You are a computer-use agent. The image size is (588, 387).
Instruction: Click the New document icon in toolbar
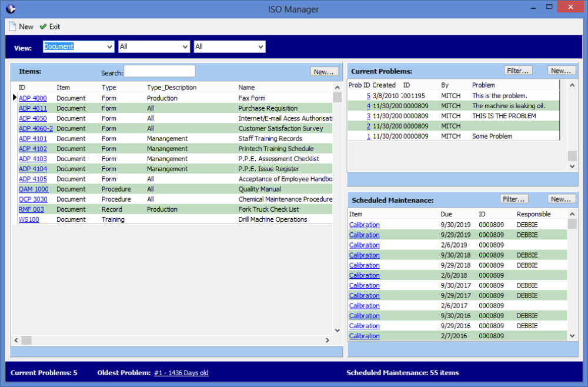(x=12, y=26)
